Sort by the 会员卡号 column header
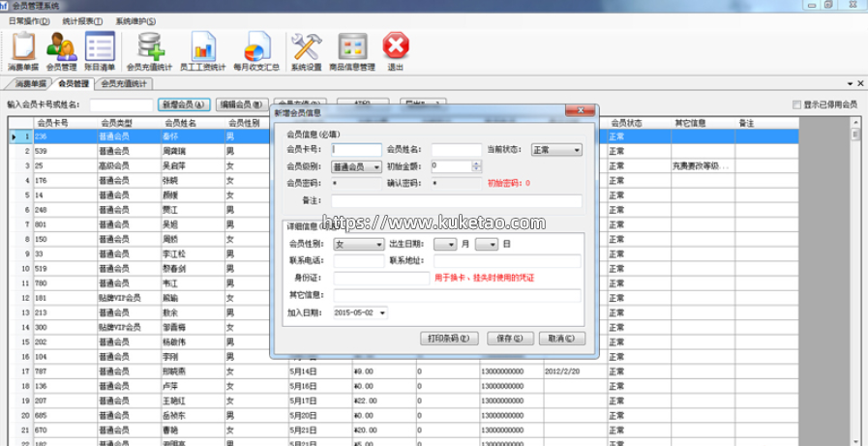The height and width of the screenshot is (446, 868). (65, 123)
